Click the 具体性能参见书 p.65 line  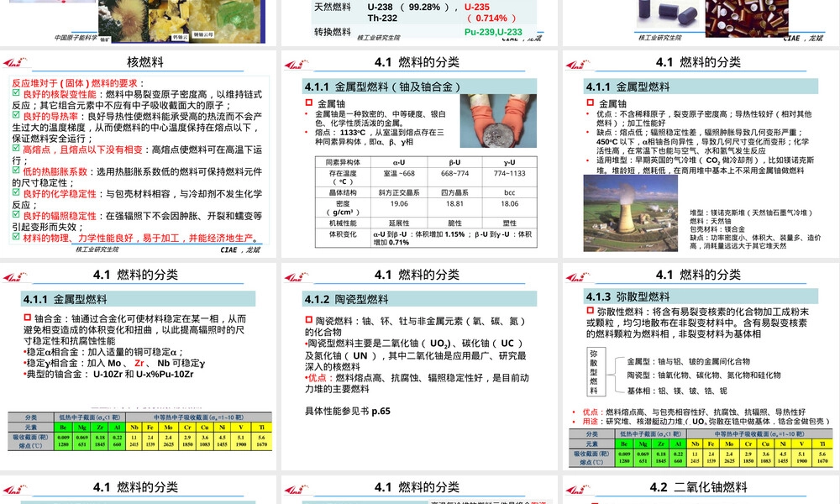(348, 411)
